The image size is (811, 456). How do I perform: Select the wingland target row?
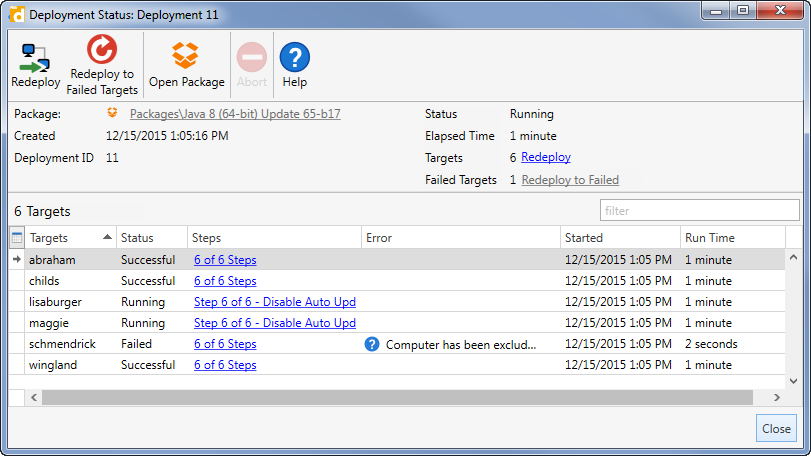pyautogui.click(x=54, y=365)
